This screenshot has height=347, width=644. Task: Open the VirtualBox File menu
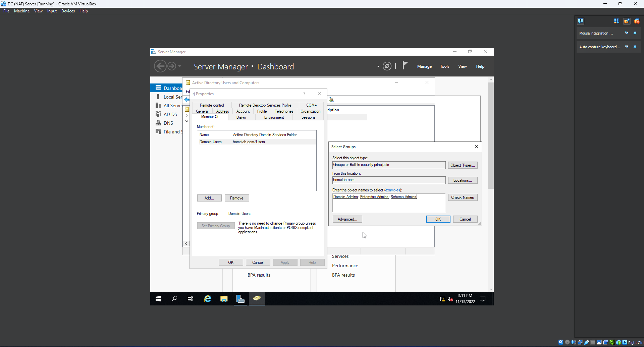pyautogui.click(x=6, y=11)
